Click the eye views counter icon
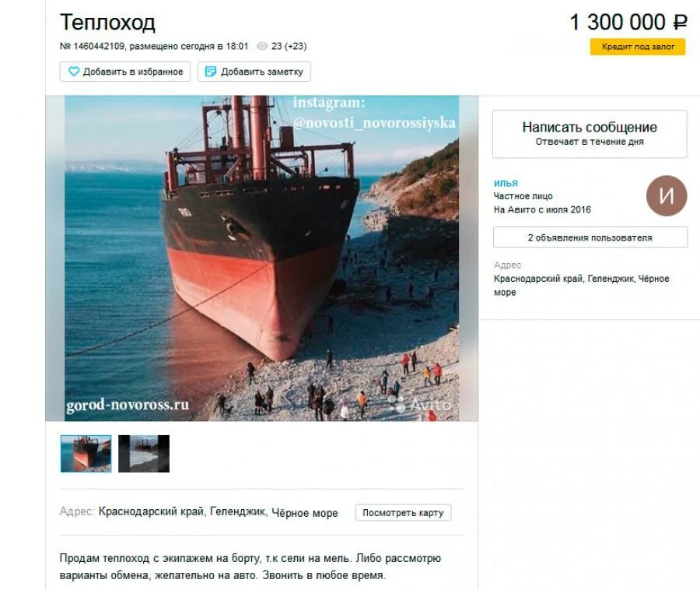Screen dimensions: 700x590 click(262, 46)
